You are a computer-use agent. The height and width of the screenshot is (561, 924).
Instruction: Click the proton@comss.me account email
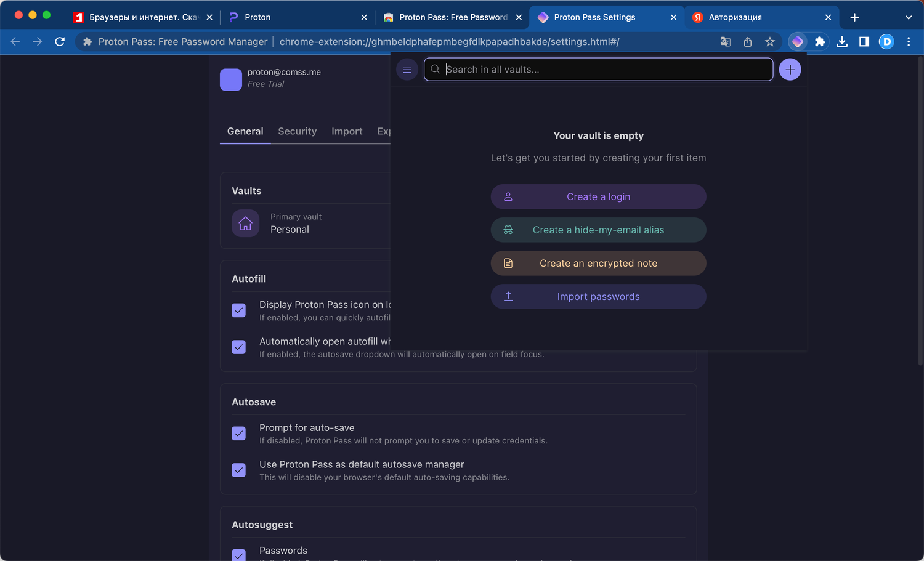tap(284, 72)
